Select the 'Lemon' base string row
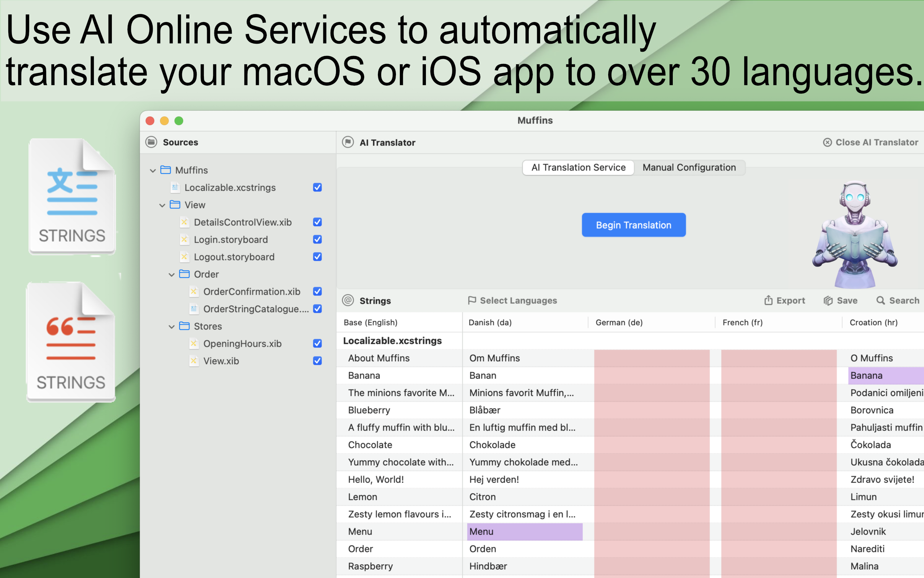The height and width of the screenshot is (578, 924). [x=400, y=497]
